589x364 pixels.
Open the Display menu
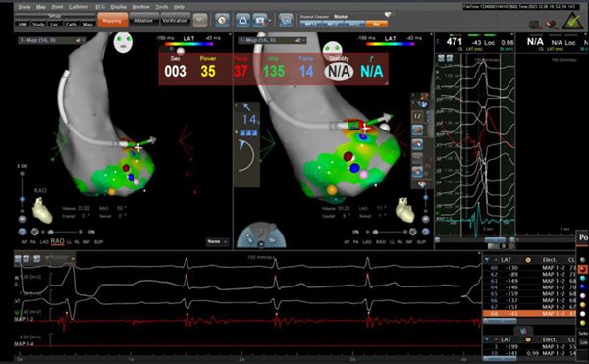point(119,7)
